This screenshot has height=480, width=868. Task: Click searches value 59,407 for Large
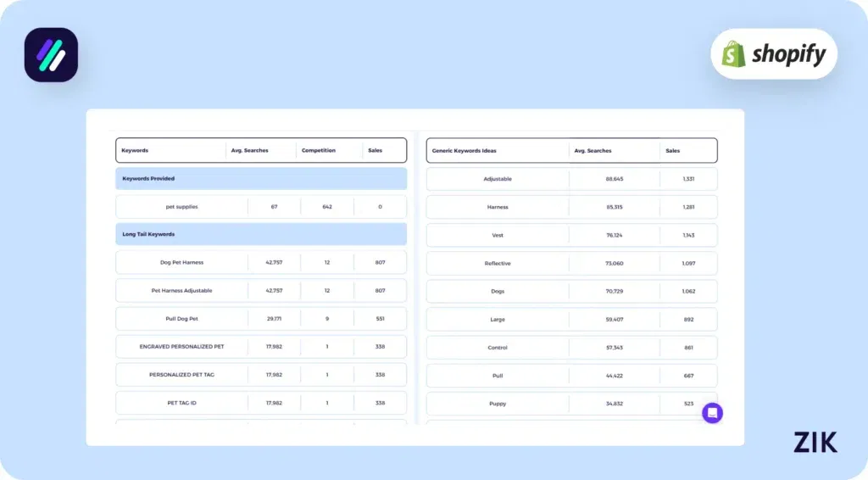pyautogui.click(x=614, y=320)
